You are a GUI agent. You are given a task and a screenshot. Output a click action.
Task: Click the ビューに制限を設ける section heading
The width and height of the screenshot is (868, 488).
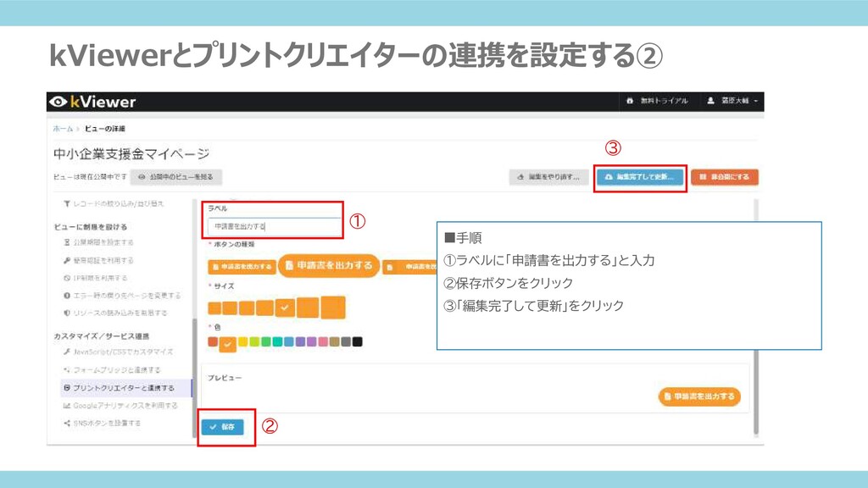coord(91,227)
